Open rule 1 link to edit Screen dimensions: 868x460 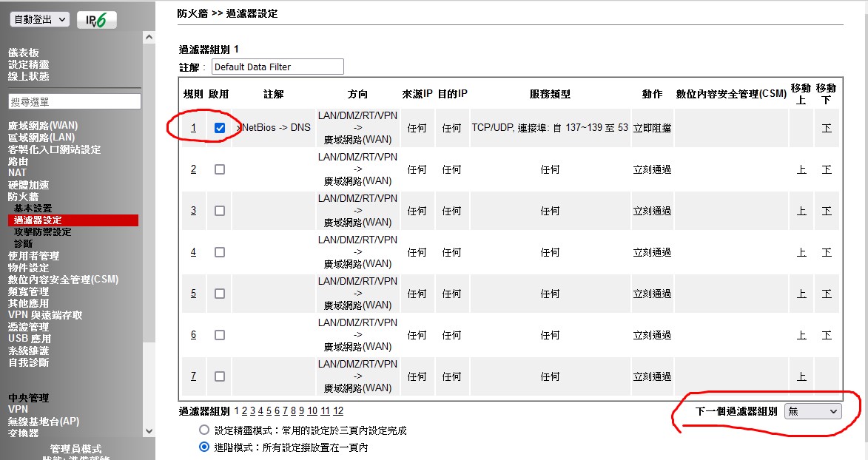[193, 128]
